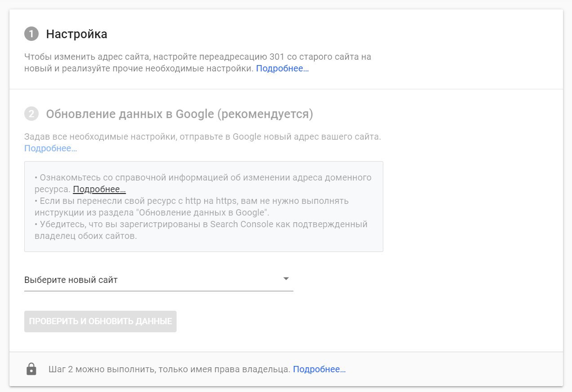Click the note about moving from http to https

[x=191, y=207]
